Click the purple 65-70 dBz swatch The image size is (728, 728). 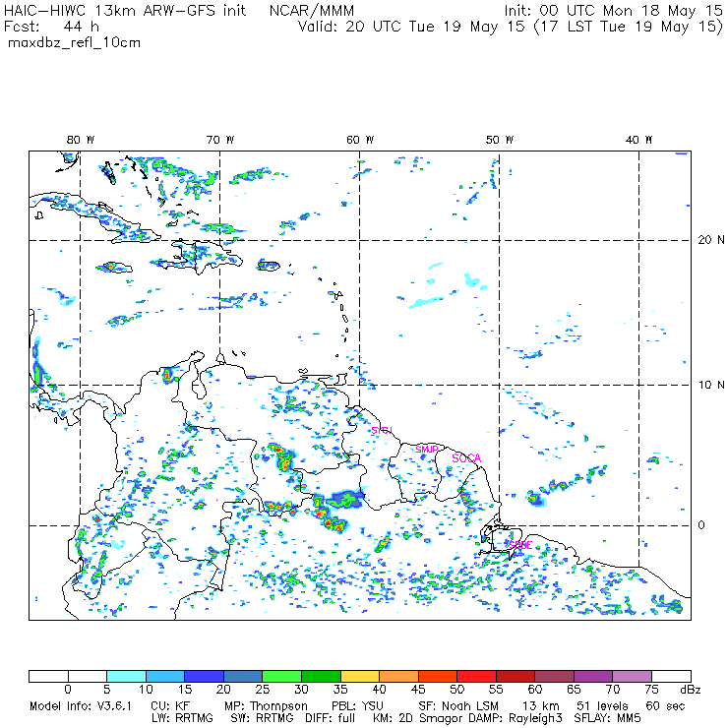pos(593,676)
